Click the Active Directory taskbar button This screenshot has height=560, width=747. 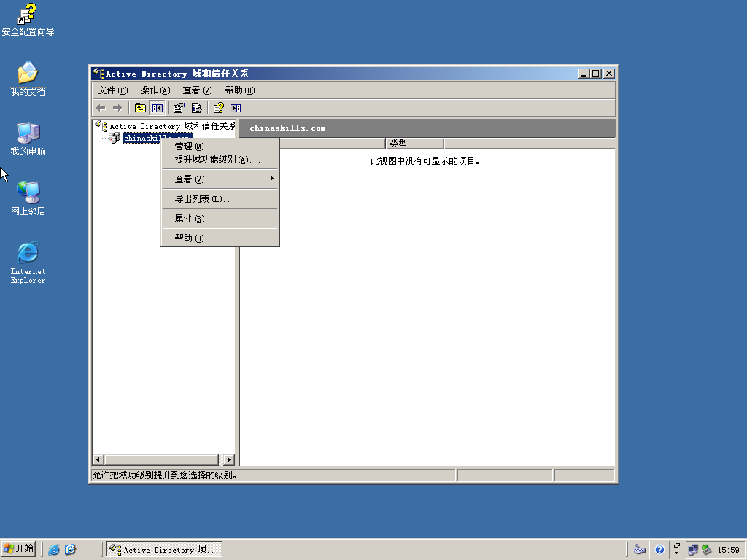[x=164, y=550]
